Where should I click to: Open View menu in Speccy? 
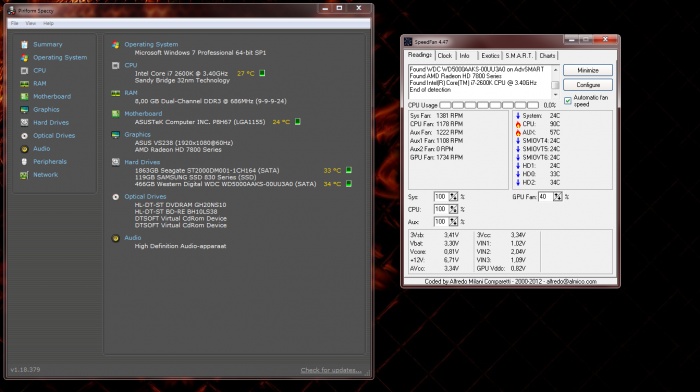(30, 23)
